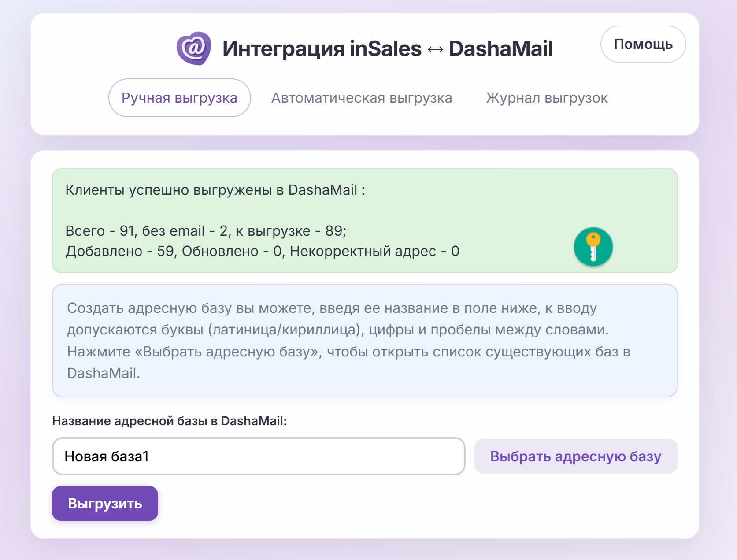Click the Выгрузить button

[105, 503]
